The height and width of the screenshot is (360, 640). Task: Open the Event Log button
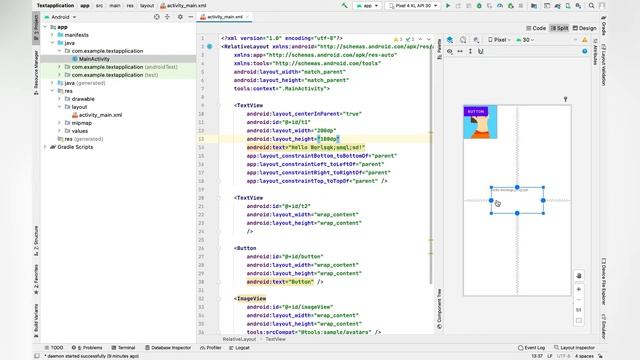coord(531,348)
